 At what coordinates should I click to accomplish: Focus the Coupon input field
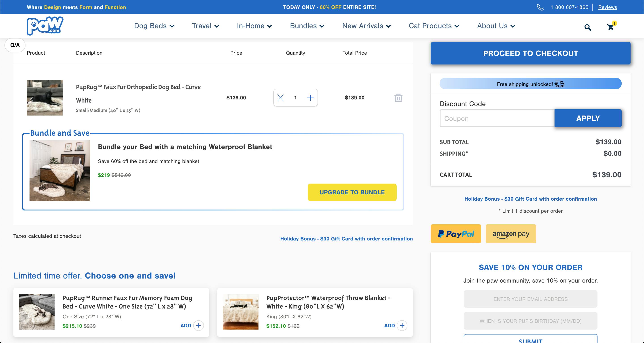point(497,118)
